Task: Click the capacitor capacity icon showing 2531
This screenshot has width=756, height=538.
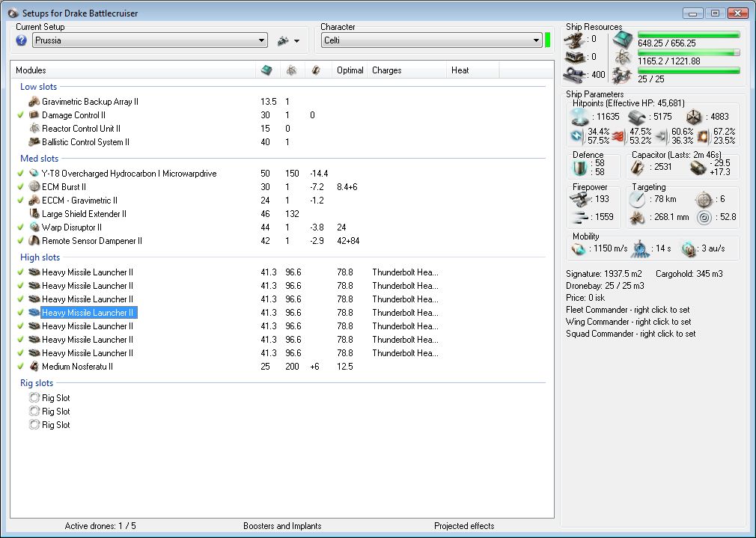Action: pyautogui.click(x=638, y=168)
